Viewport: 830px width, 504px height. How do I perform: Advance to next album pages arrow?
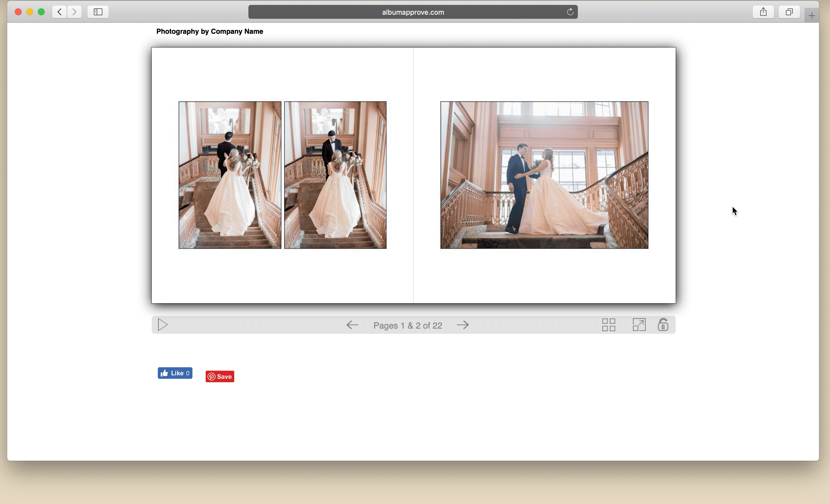tap(463, 325)
